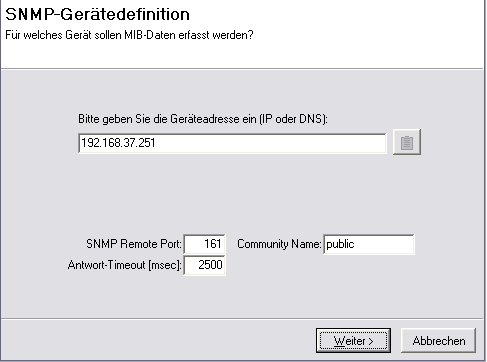Click the 'SNMP Remote Port:' label

pyautogui.click(x=134, y=244)
